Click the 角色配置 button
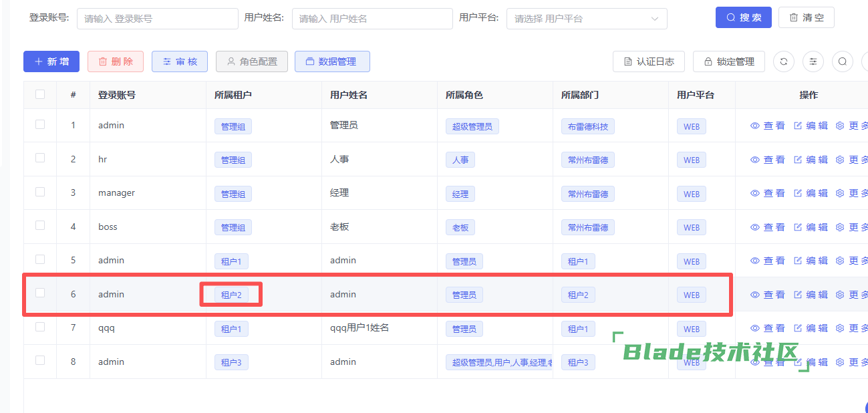 coord(252,61)
